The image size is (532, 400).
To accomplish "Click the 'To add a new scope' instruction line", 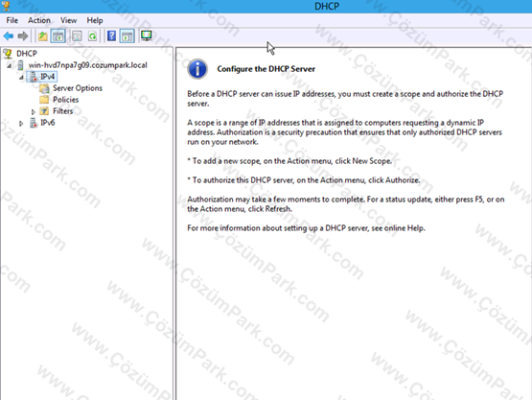I will click(289, 161).
